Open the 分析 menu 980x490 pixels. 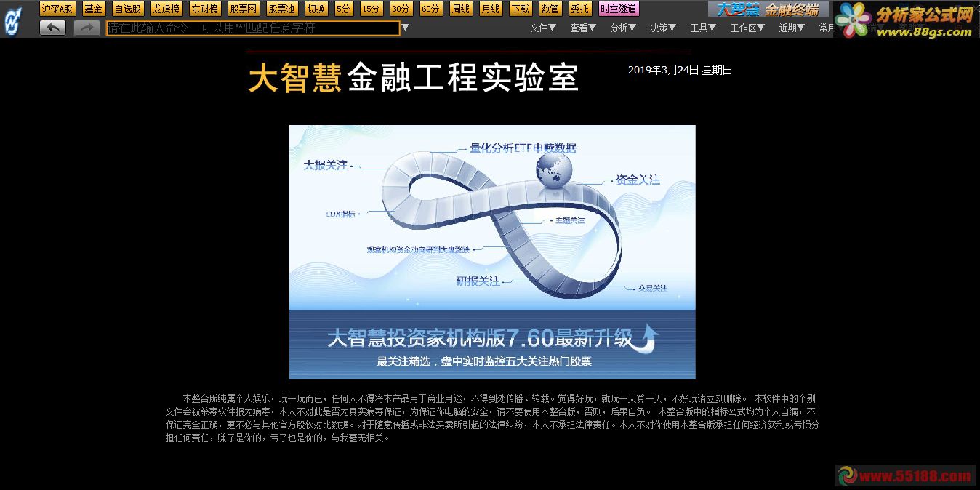pyautogui.click(x=623, y=28)
